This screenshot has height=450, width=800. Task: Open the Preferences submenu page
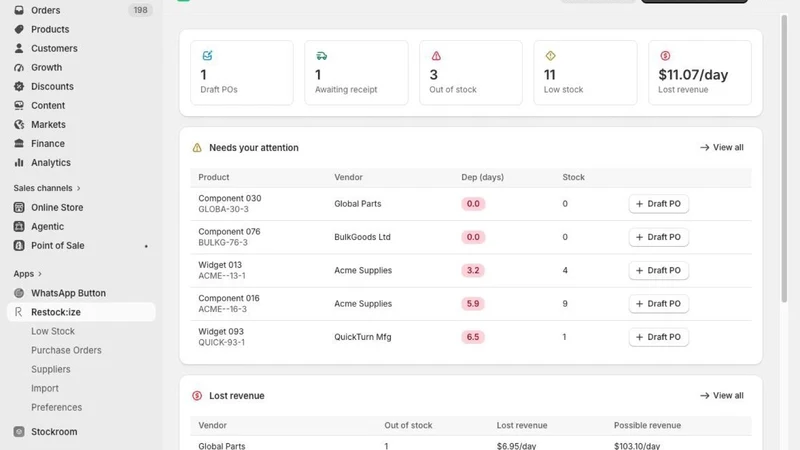coord(57,407)
